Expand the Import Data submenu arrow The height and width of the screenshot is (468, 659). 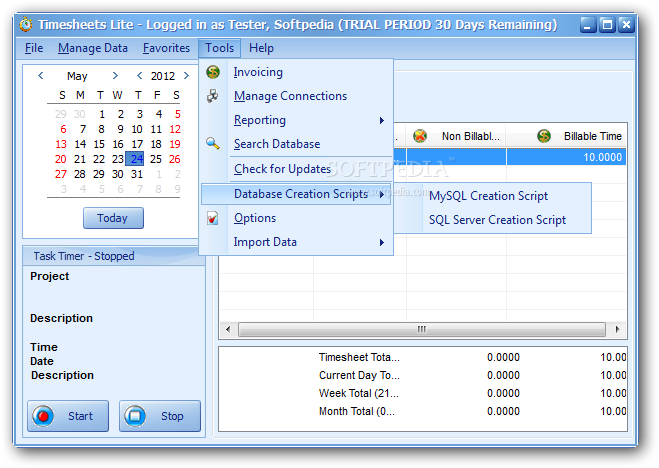point(382,242)
